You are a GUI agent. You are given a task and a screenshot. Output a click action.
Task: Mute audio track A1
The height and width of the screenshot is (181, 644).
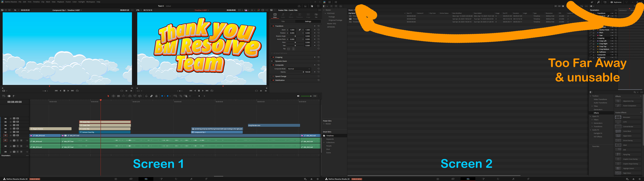[21, 141]
